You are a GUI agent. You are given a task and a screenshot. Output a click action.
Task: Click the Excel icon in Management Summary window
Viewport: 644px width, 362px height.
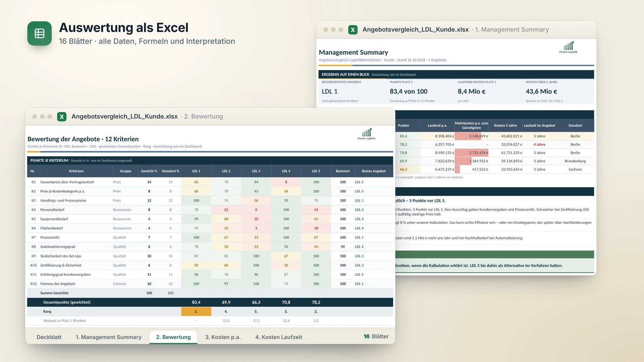pos(353,30)
